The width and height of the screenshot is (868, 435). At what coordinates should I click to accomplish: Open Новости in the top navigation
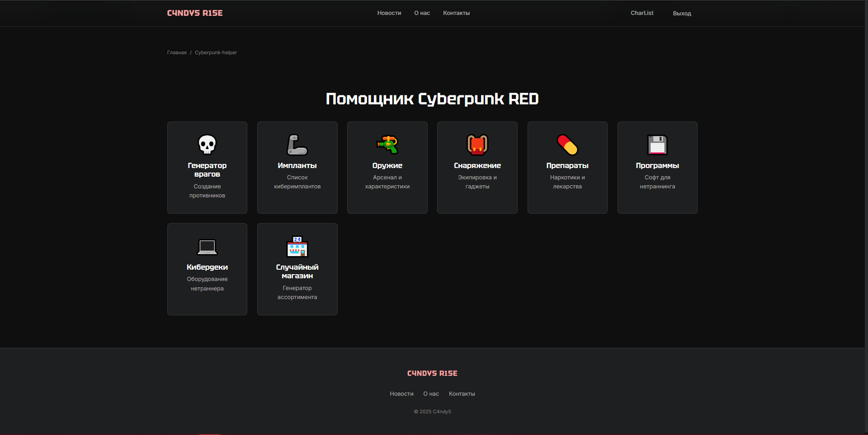tap(389, 13)
